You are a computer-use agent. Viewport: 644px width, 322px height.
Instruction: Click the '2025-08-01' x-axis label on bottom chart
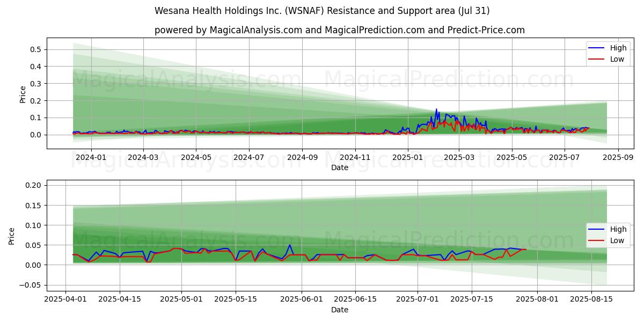coord(536,299)
